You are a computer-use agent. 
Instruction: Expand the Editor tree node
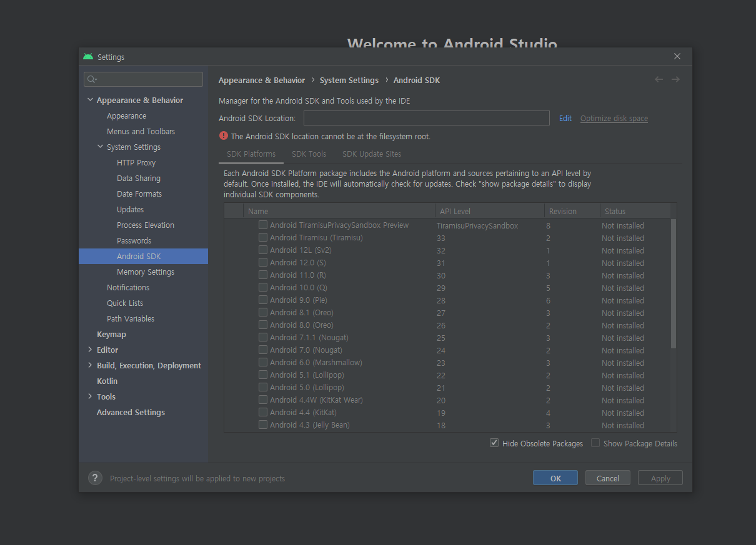pos(90,350)
